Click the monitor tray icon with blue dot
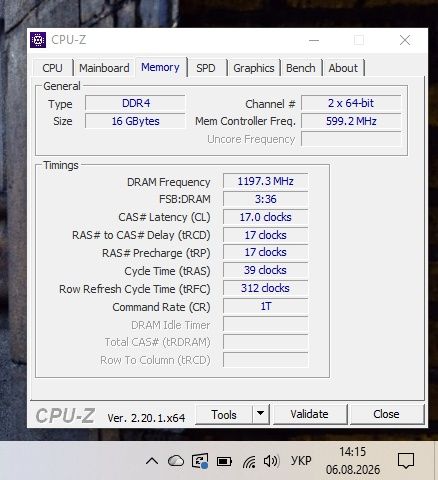The width and height of the screenshot is (438, 480). click(x=200, y=461)
